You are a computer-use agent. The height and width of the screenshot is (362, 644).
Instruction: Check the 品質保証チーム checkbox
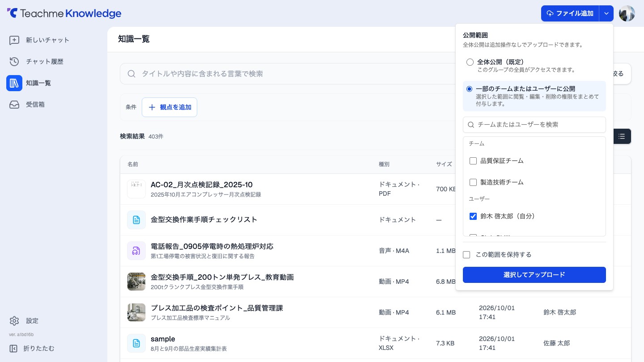(x=473, y=161)
